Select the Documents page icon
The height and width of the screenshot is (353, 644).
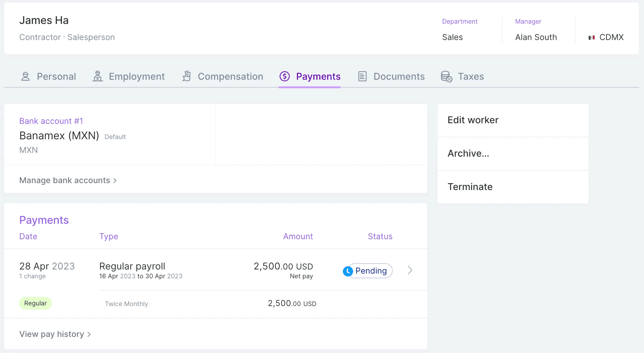pos(362,76)
